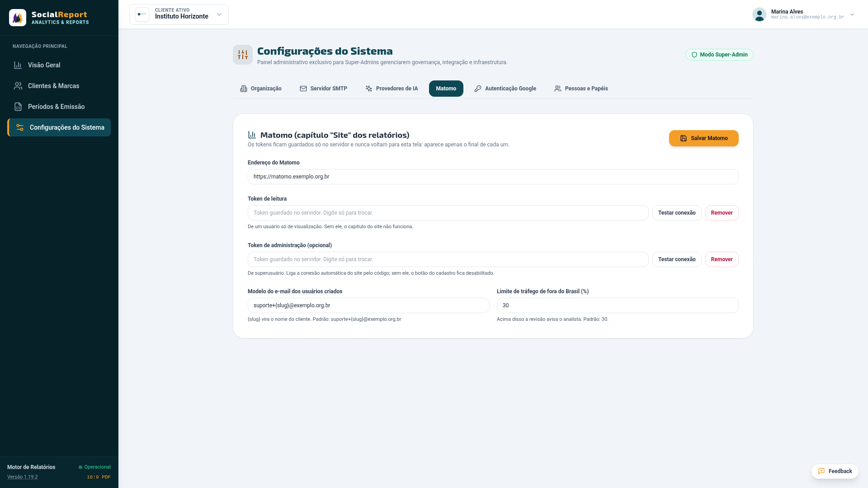
Task: Switch to the Servidor SMTP tab label
Action: point(329,89)
